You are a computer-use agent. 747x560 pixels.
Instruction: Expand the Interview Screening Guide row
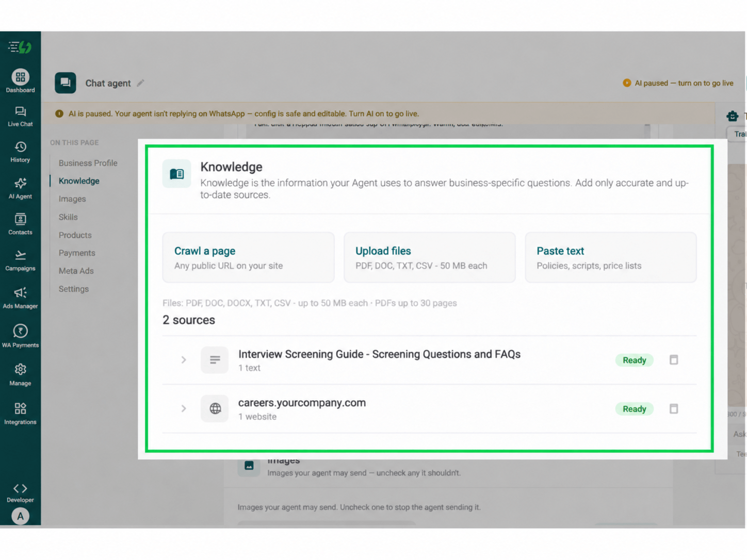point(183,360)
